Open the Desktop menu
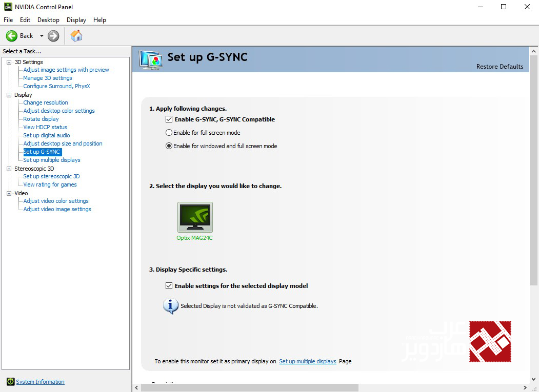 49,20
